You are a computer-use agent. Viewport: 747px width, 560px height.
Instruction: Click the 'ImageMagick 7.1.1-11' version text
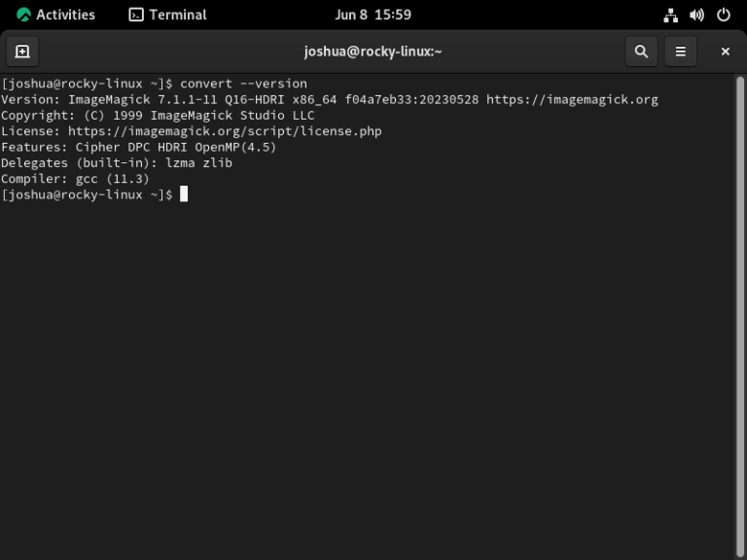click(x=142, y=99)
